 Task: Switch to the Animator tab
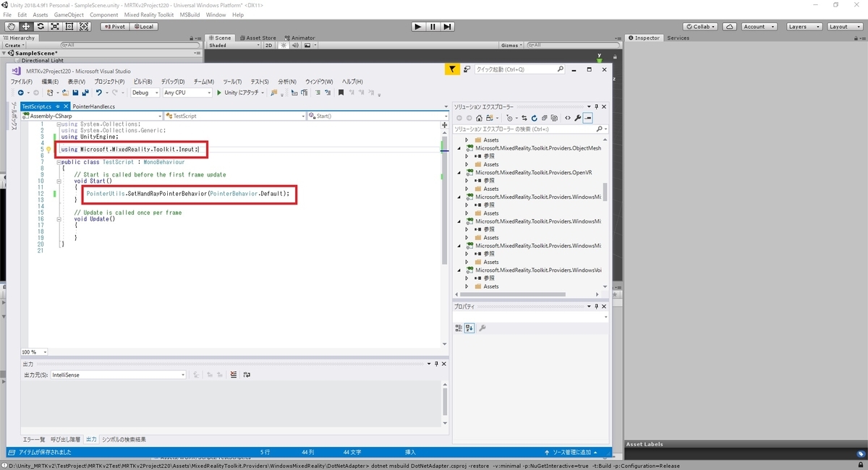click(x=299, y=38)
